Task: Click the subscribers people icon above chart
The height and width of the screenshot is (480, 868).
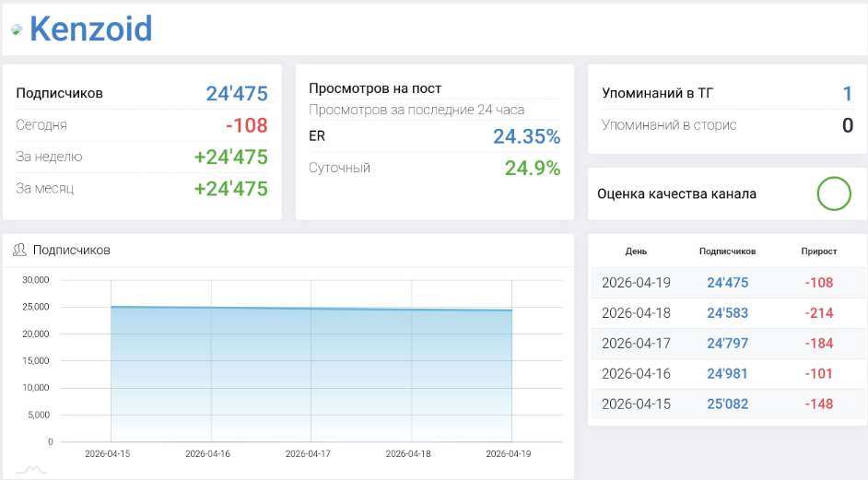Action: 19,250
